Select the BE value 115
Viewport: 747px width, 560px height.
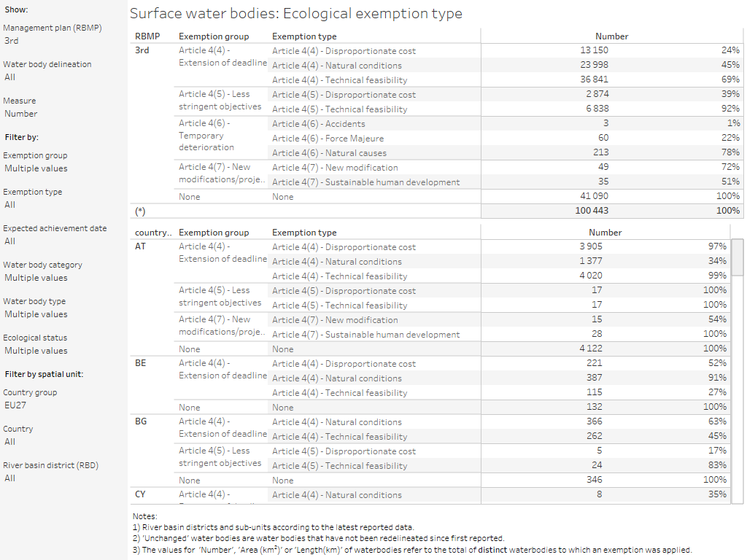click(594, 392)
